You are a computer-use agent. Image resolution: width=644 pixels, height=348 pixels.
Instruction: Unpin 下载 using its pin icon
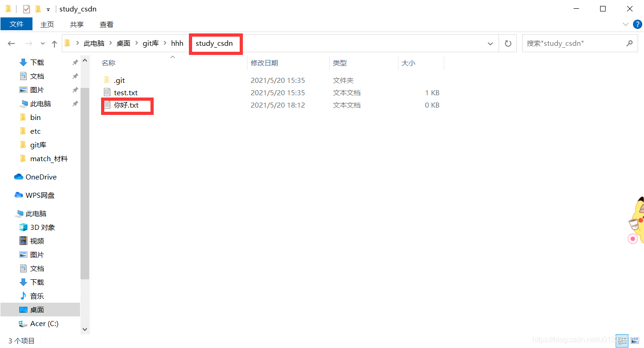pyautogui.click(x=75, y=62)
